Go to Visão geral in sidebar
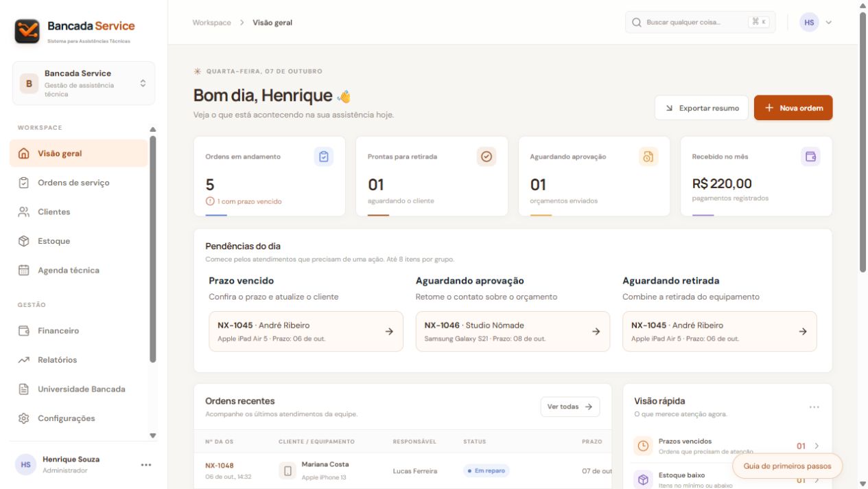 (79, 153)
